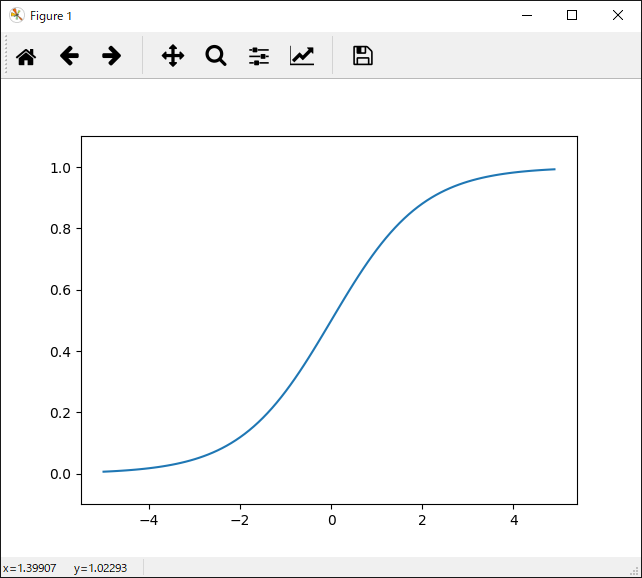Viewport: 642px width, 578px height.
Task: Maximize the Figure 1 window
Action: 572,15
